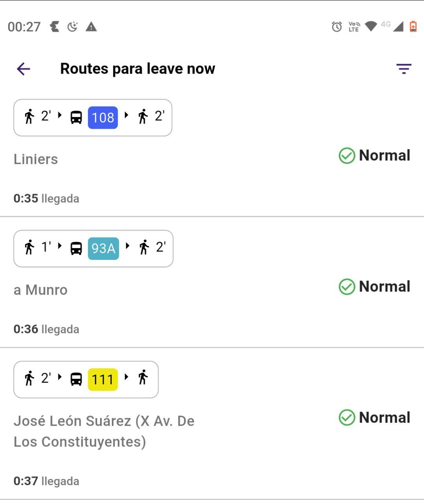Select the Liniers route destination
This screenshot has width=424, height=504.
click(x=36, y=159)
